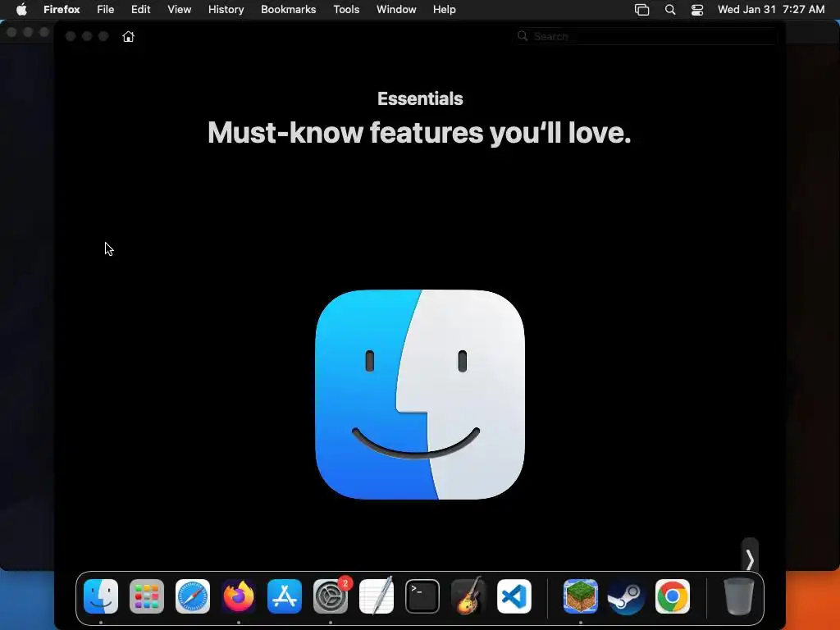Open Steam from the Dock
840x630 pixels.
click(626, 596)
